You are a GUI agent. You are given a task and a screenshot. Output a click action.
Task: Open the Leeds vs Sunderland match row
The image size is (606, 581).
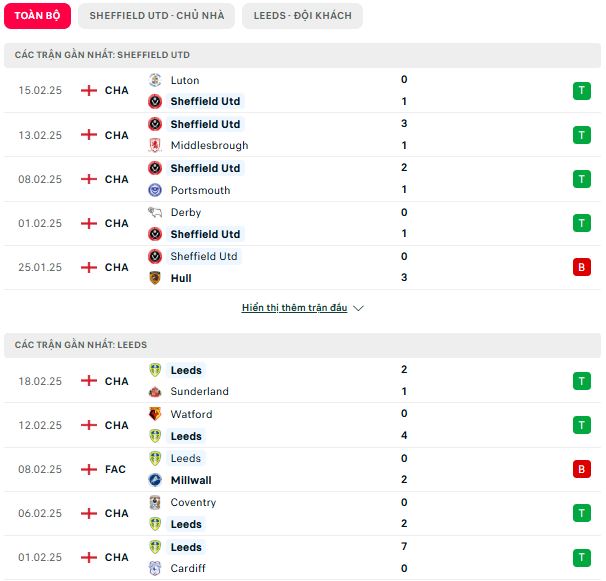click(x=302, y=380)
